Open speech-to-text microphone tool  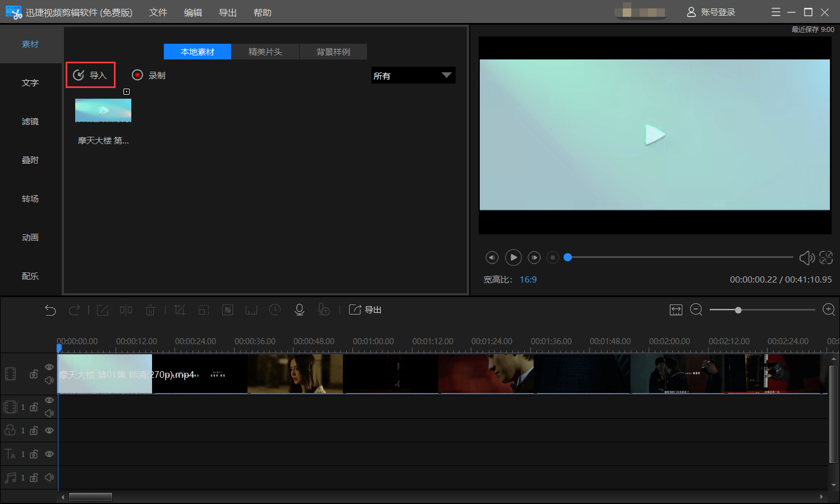click(x=324, y=310)
